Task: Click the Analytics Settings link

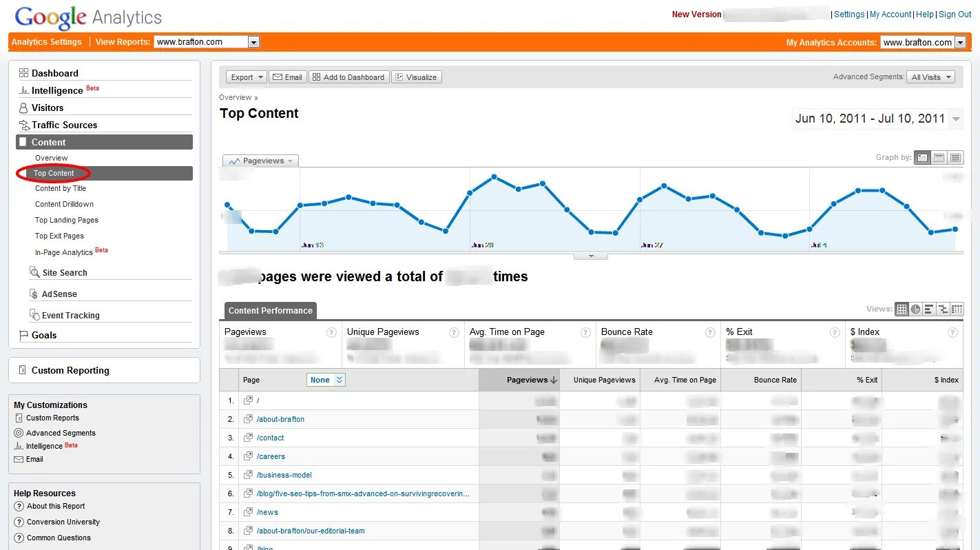Action: pyautogui.click(x=47, y=42)
